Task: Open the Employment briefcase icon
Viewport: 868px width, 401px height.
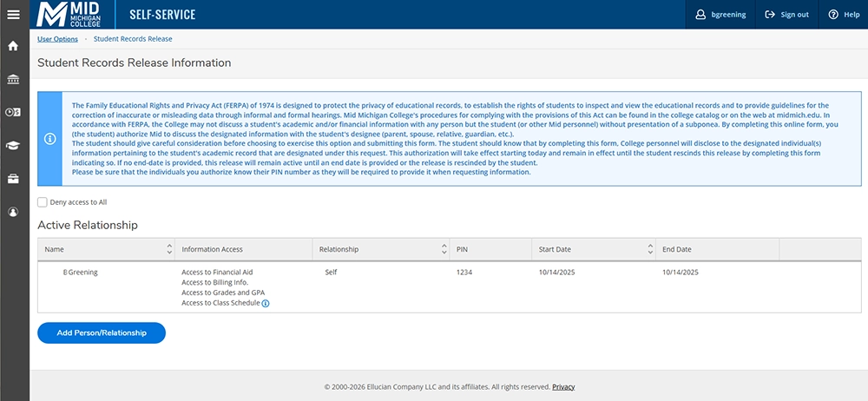Action: click(x=13, y=178)
